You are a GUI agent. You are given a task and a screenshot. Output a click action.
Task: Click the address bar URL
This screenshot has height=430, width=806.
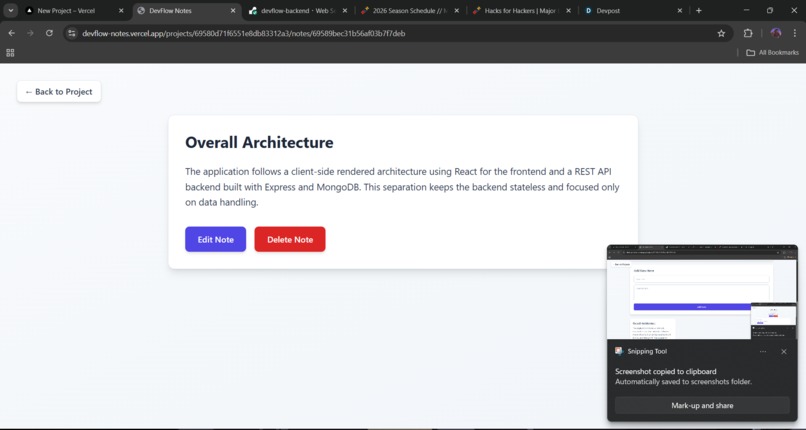[244, 33]
